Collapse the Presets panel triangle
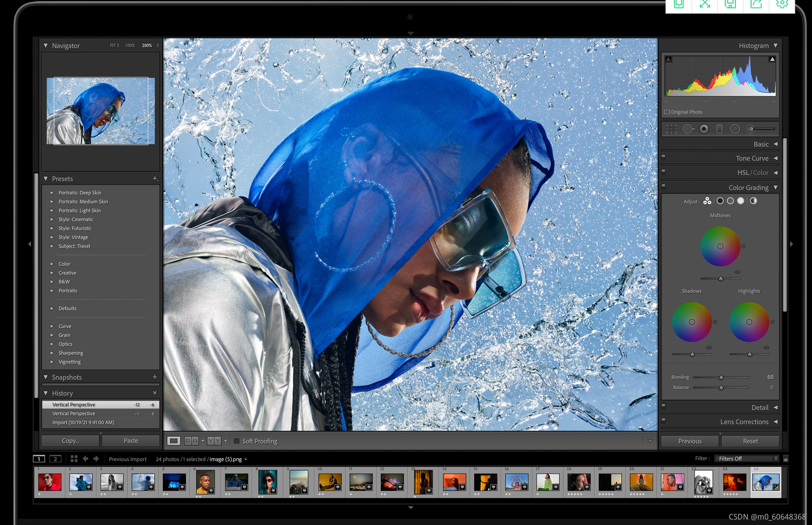The height and width of the screenshot is (525, 812). [46, 179]
